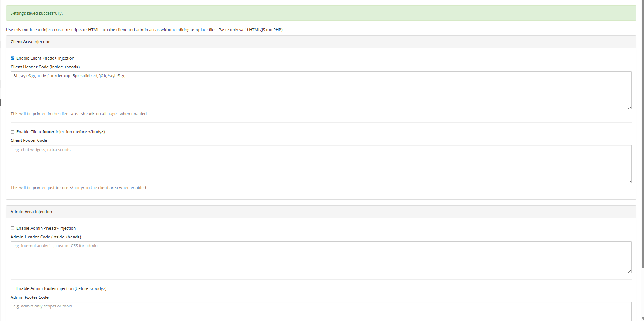The width and height of the screenshot is (644, 321).
Task: Select the Admin Area Injection panel heading
Action: pyautogui.click(x=31, y=212)
